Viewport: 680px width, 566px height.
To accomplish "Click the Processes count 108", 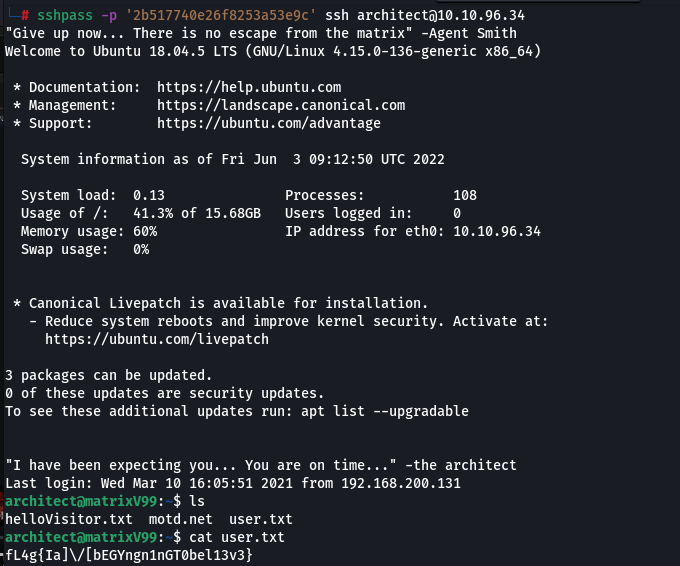I will click(x=464, y=195).
